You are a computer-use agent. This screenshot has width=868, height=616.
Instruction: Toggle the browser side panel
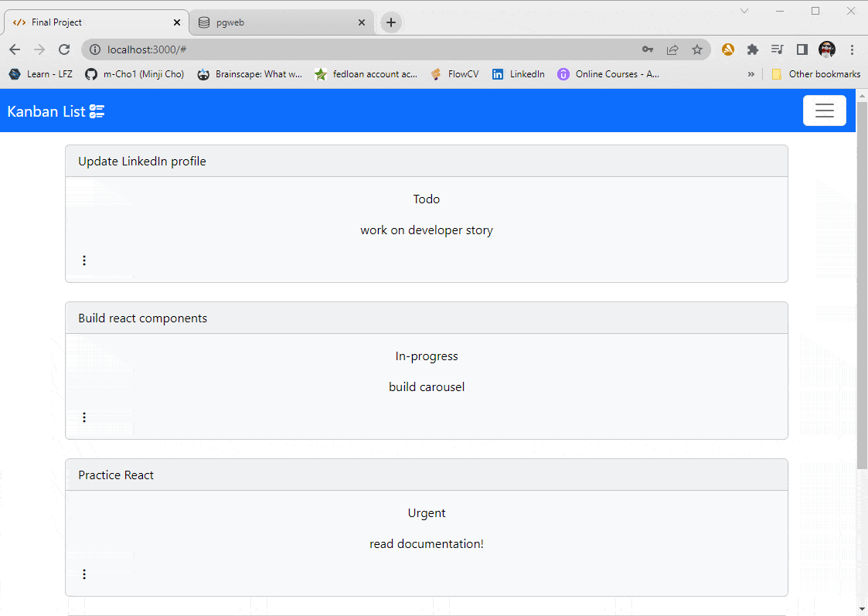coord(802,49)
